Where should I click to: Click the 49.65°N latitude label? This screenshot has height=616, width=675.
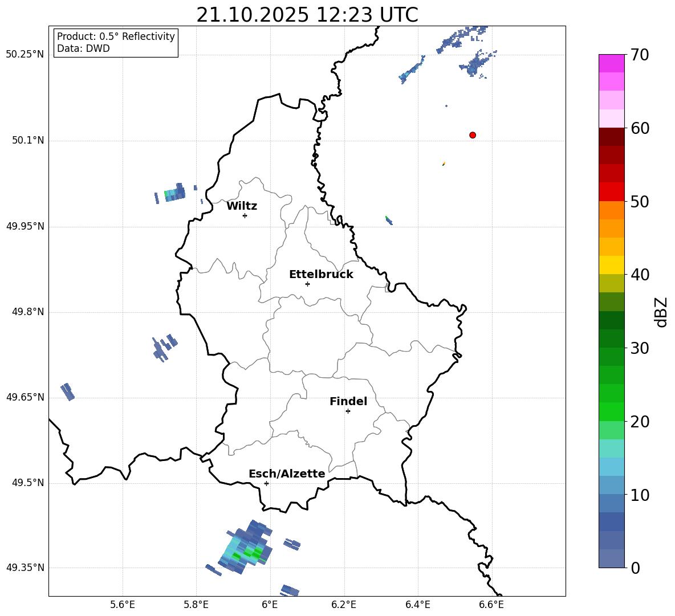point(25,397)
